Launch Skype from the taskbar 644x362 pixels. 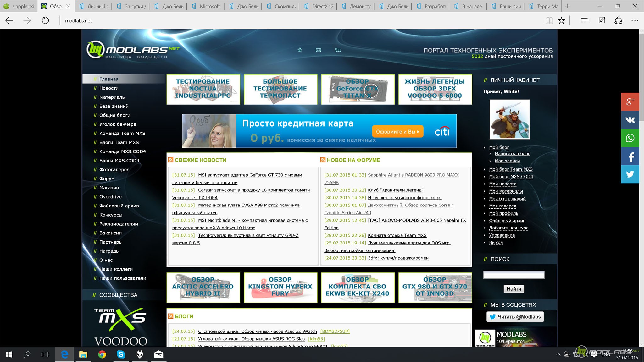point(121,354)
